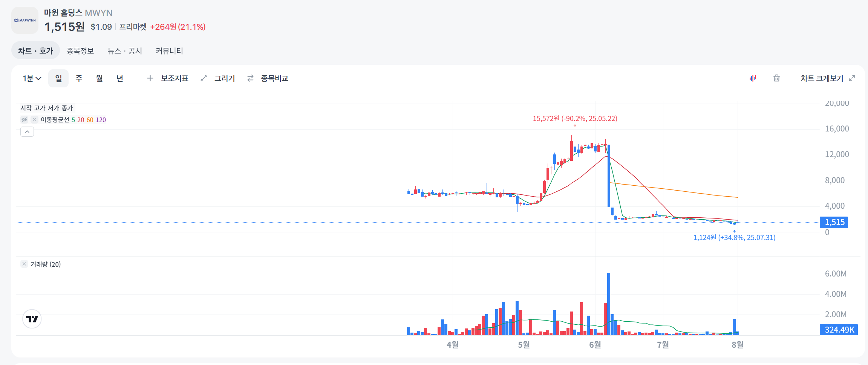Click the 15,572원 high price annotation
868x365 pixels.
(x=575, y=119)
